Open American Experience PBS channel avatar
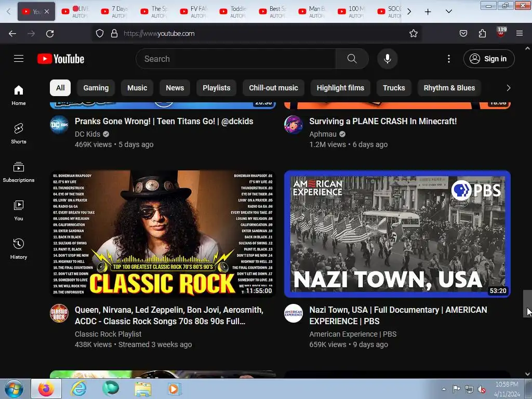This screenshot has height=399, width=532. pyautogui.click(x=294, y=313)
